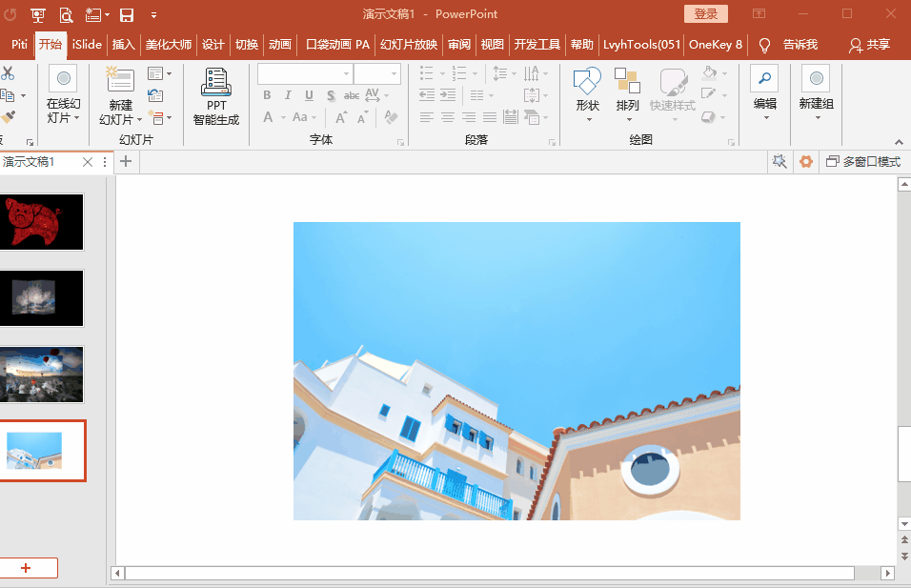Toggle Bold formatting
This screenshot has width=911, height=588.
tap(267, 95)
